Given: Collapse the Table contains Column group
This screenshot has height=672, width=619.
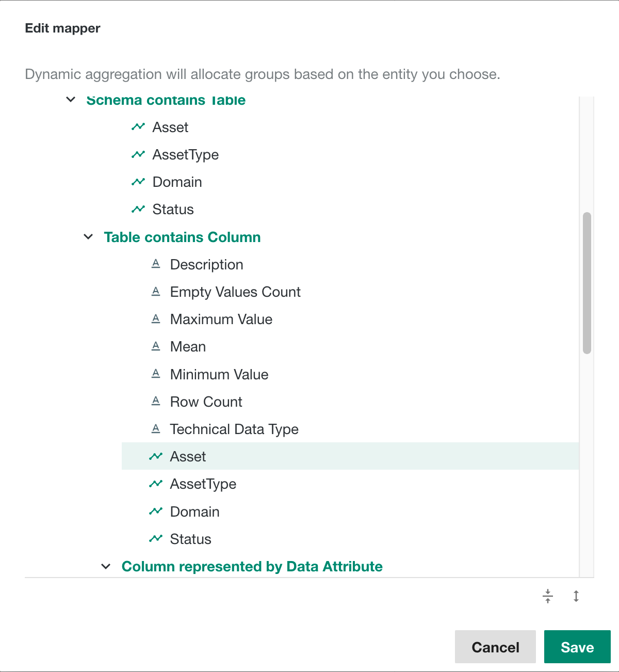Looking at the screenshot, I should [x=89, y=237].
